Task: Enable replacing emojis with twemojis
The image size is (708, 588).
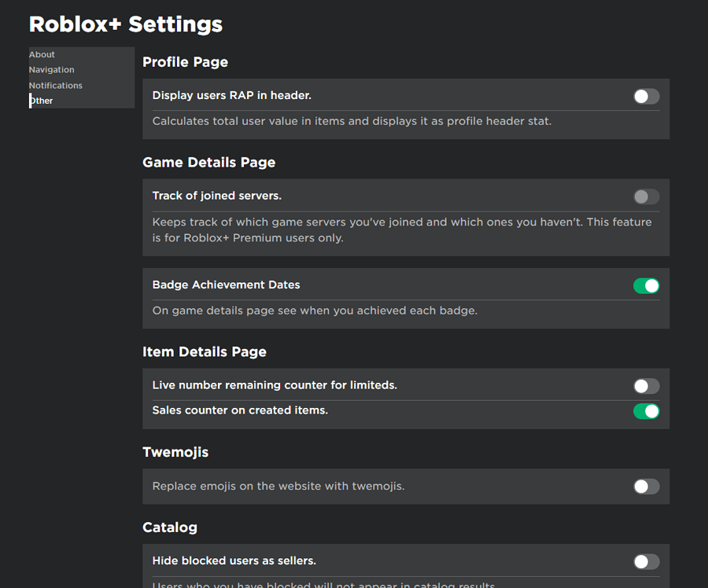Action: point(646,487)
